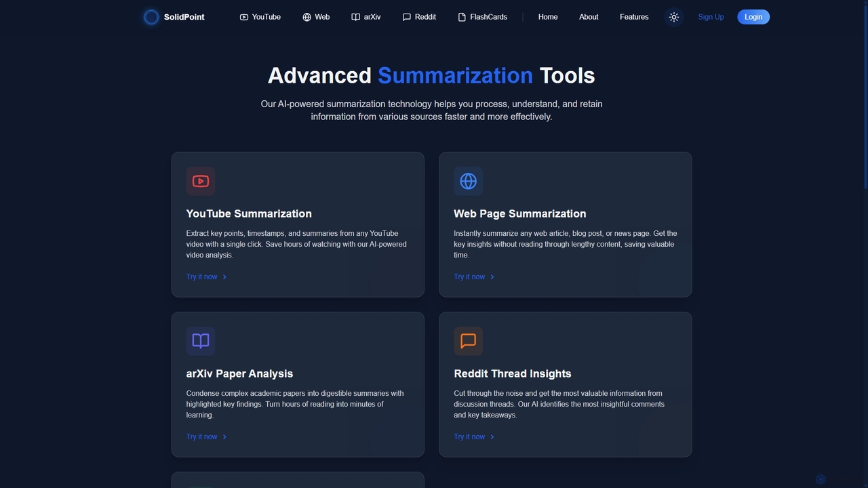
Task: Toggle light/dark theme with the sun icon
Action: pos(673,17)
